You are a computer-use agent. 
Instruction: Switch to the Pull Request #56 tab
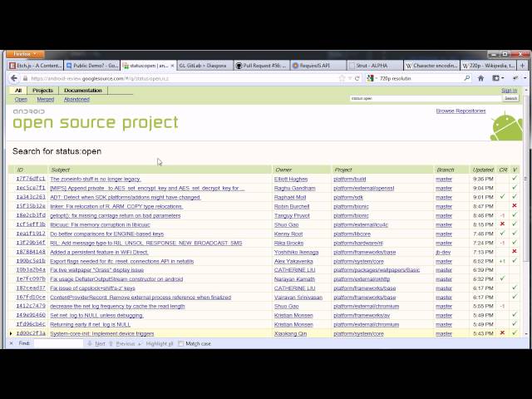(261, 66)
